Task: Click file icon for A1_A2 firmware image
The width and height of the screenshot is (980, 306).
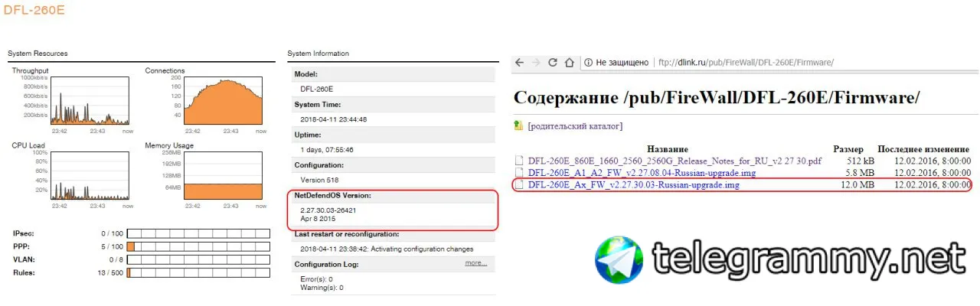Action: pyautogui.click(x=520, y=173)
